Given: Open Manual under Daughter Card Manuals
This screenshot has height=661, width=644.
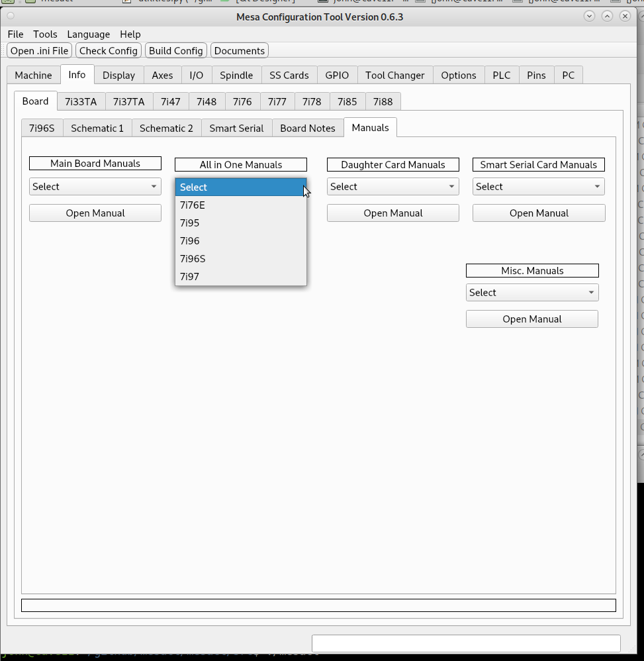Looking at the screenshot, I should tap(393, 213).
